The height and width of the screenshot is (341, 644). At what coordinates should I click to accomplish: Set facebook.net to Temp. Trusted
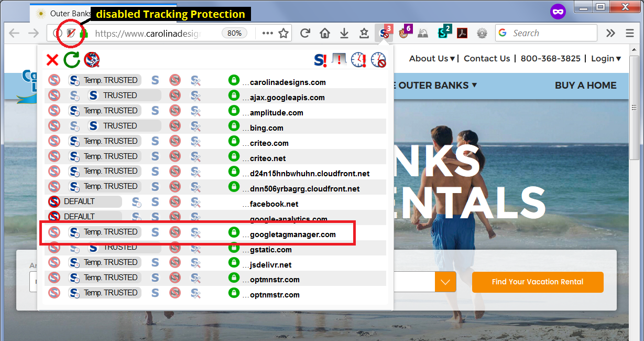(136, 202)
